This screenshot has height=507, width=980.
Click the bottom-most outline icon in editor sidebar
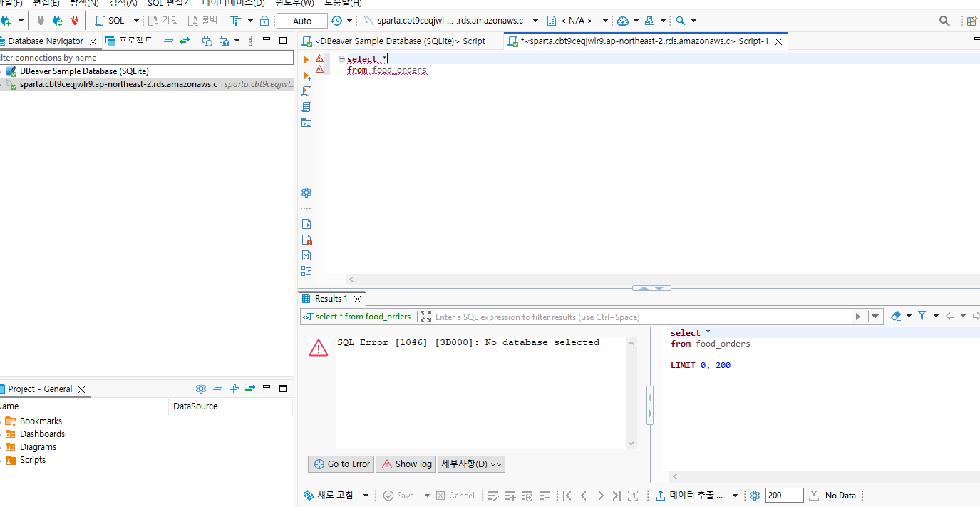coord(306,271)
